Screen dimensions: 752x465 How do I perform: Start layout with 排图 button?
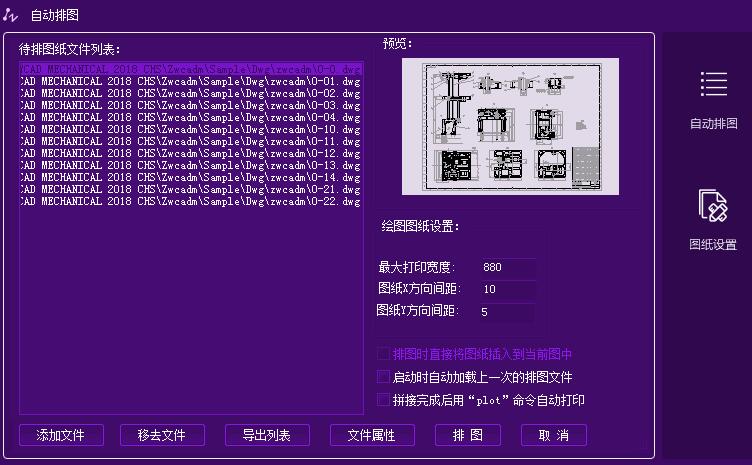coord(468,435)
